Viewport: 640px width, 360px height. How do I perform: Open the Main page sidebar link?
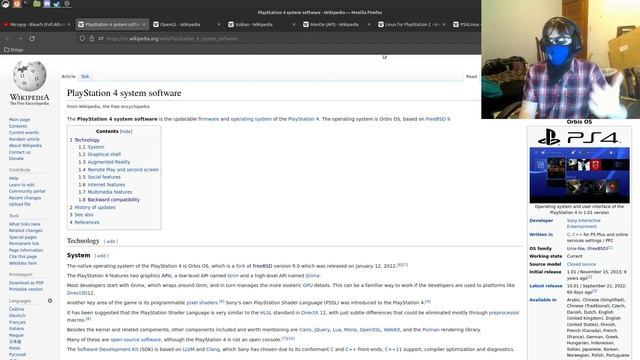coord(19,120)
